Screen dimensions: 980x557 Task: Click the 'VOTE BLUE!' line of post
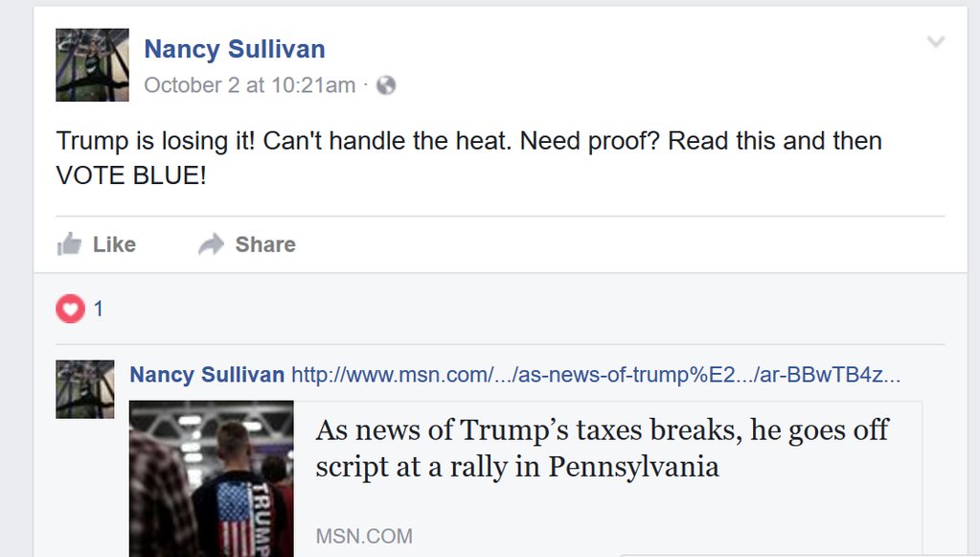(131, 175)
